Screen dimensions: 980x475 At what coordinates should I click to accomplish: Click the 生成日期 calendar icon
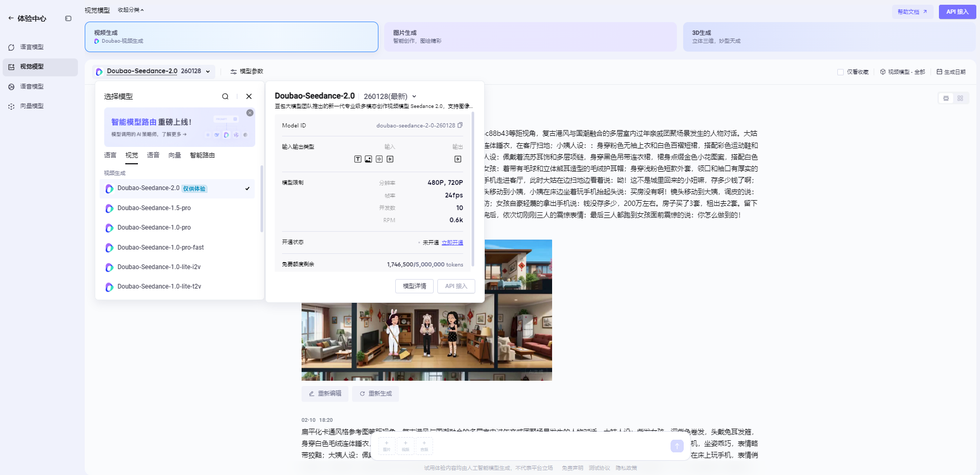[939, 71]
